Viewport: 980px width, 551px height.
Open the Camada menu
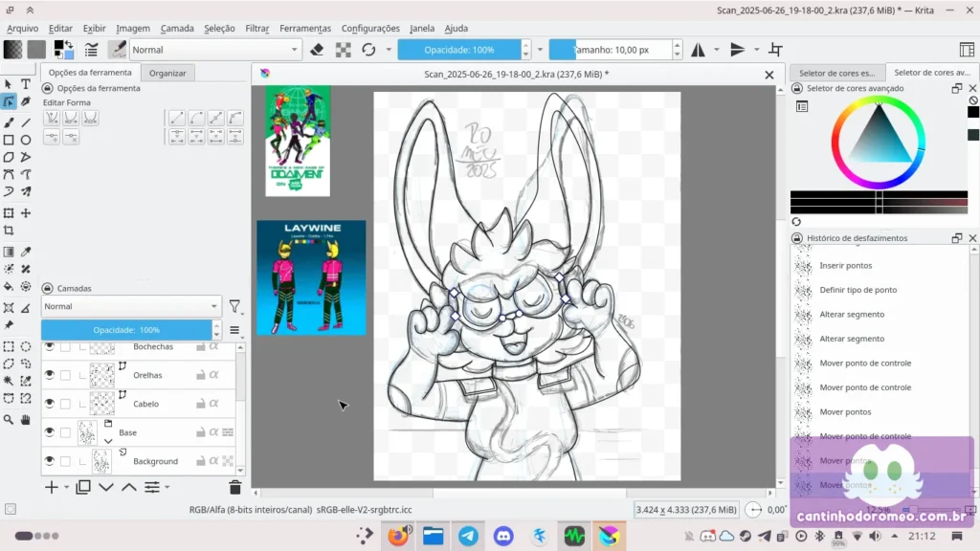177,28
